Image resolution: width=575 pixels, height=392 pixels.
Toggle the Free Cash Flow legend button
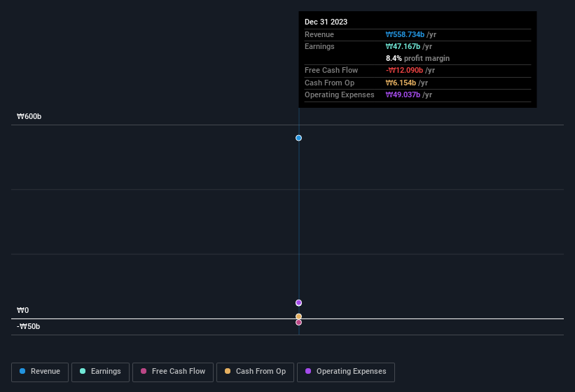tap(173, 372)
